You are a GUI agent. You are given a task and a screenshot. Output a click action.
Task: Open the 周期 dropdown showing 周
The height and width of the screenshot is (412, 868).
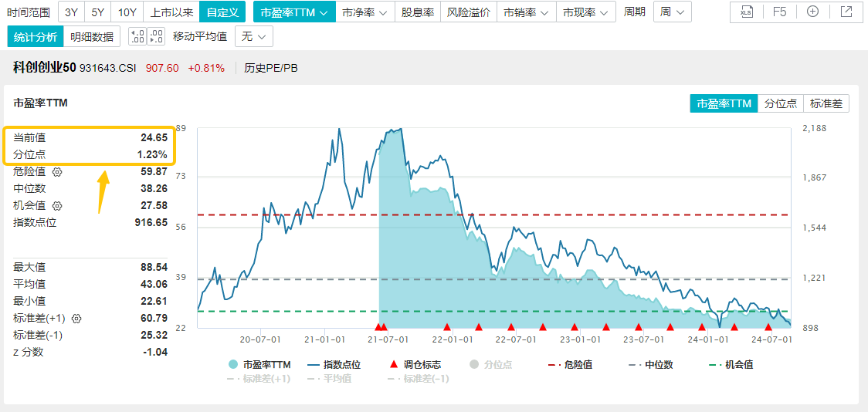[672, 12]
